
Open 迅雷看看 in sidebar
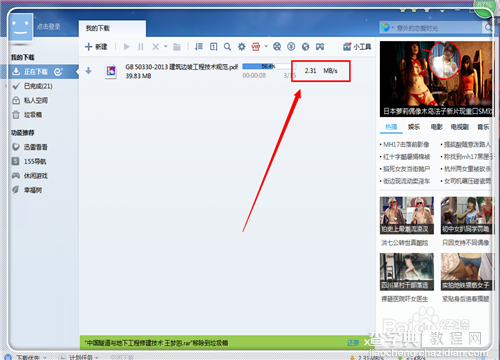tap(35, 147)
